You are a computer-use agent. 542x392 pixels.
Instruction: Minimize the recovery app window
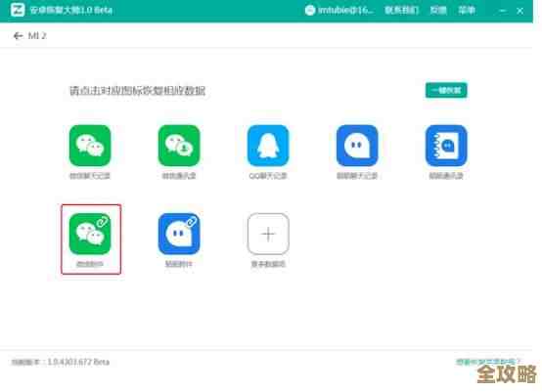(503, 11)
